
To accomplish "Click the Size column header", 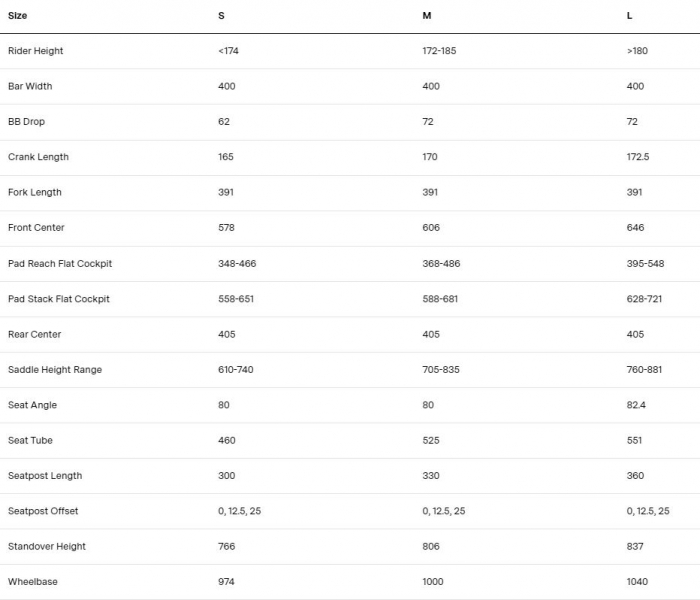I will 18,16.
